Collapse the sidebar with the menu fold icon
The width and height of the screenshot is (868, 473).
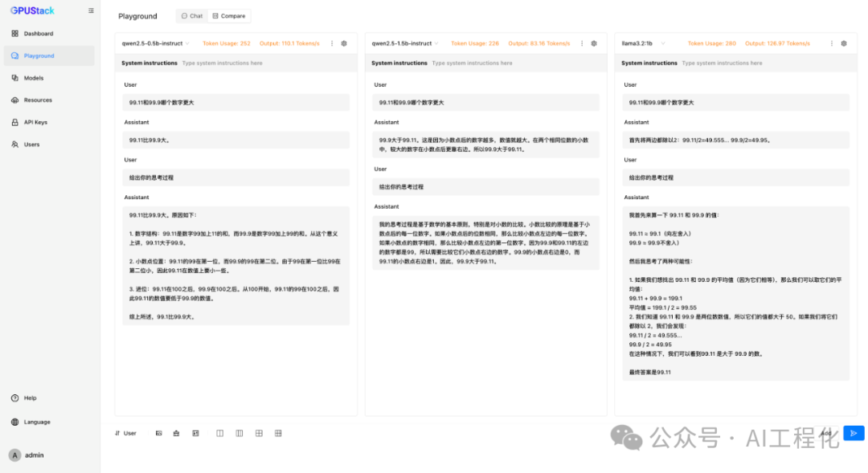[x=91, y=10]
